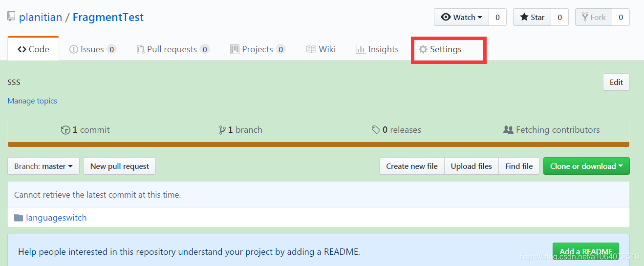This screenshot has width=644, height=266.
Task: Click the Manage topics link
Action: pyautogui.click(x=32, y=101)
